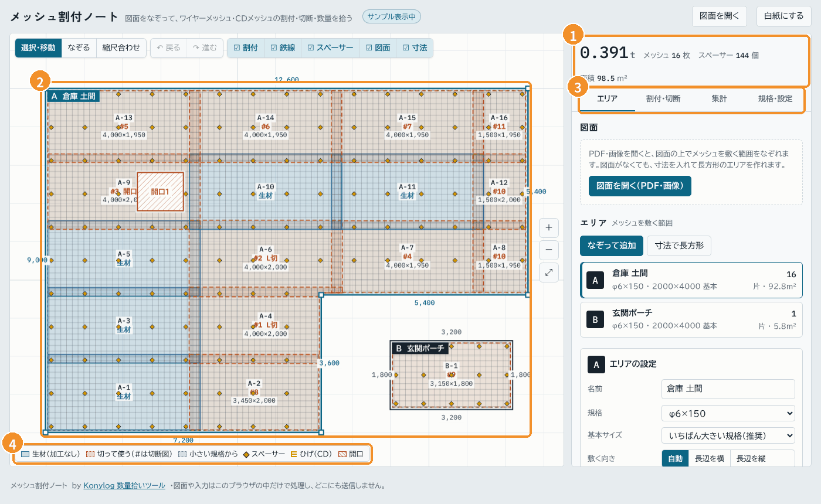Image resolution: width=821 pixels, height=504 pixels.
Task: Select mesh panel A-2 on drawing
Action: (x=254, y=391)
